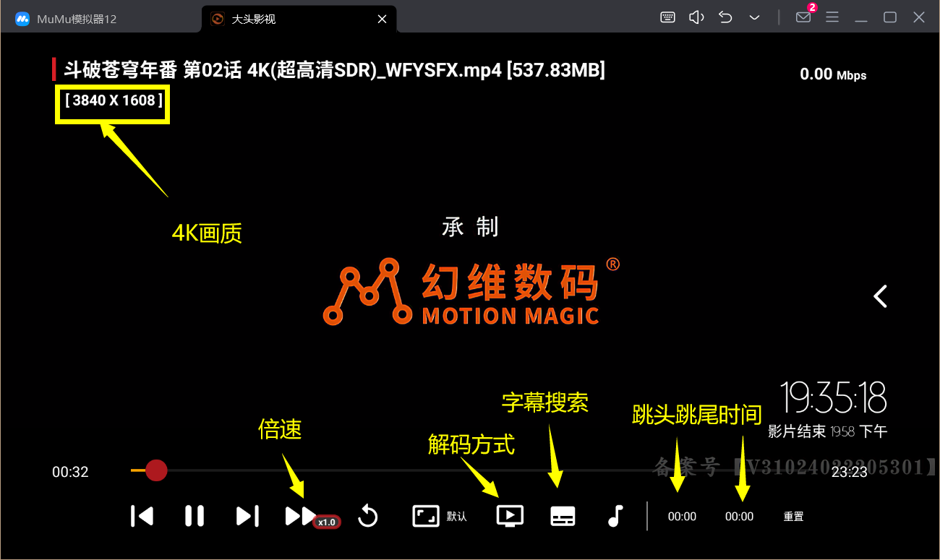The image size is (940, 560).
Task: Open the decoder mode player icon
Action: tap(510, 516)
